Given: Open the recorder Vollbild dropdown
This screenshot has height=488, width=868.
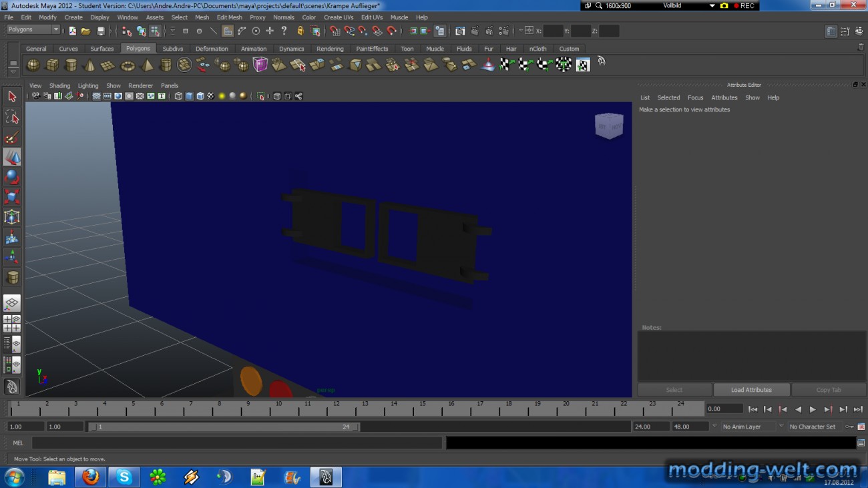Looking at the screenshot, I should pyautogui.click(x=714, y=5).
